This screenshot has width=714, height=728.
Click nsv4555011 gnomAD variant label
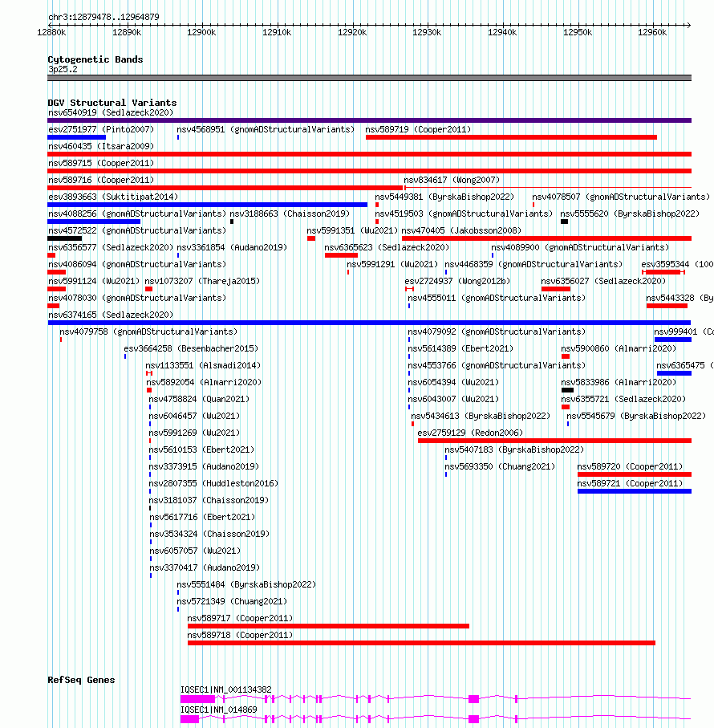point(497,298)
